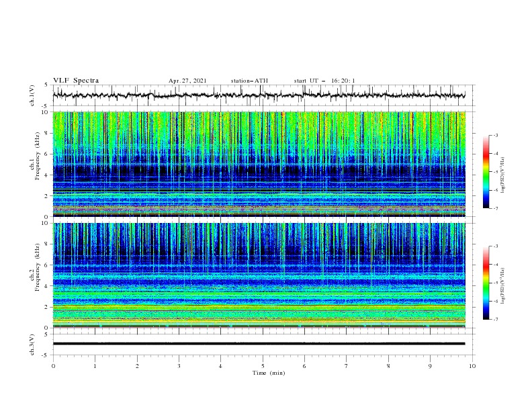This screenshot has width=532, height=411.
Task: Click the "8" kHz tick on ch.2 frequency axis
Action: [47, 244]
